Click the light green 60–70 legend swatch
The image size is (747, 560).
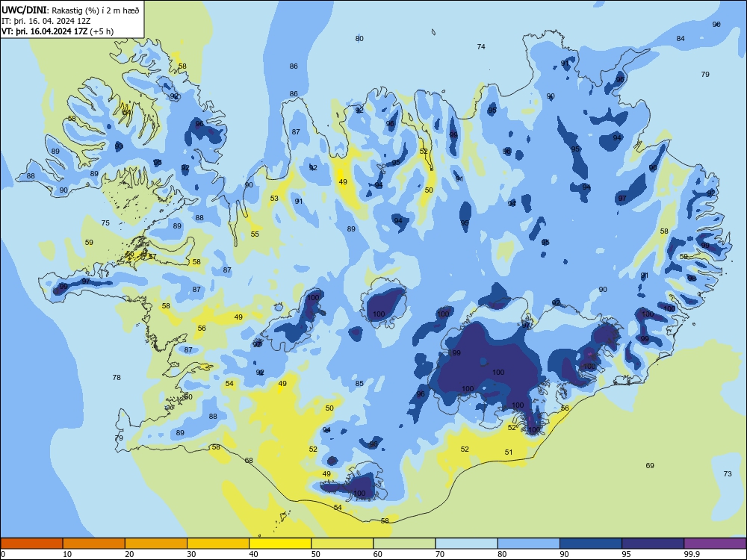tap(404, 544)
